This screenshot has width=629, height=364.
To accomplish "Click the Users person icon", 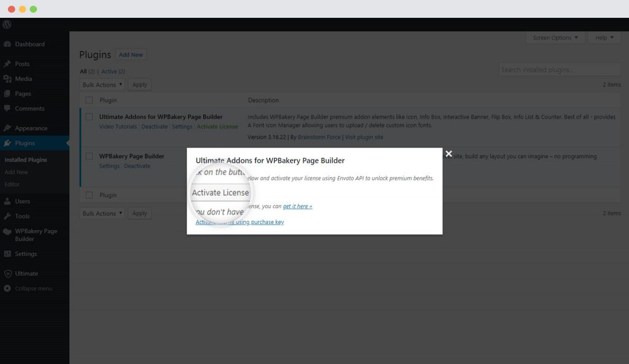I will coord(7,201).
